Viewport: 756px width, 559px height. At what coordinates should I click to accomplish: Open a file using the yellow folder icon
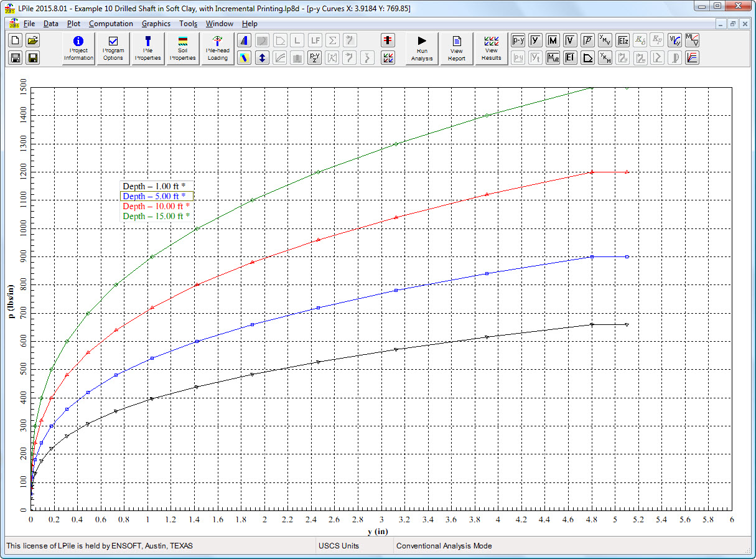[33, 40]
